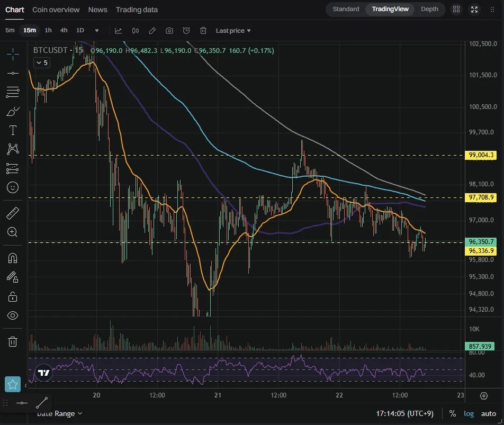
Task: Switch to Coin overview tab
Action: pyautogui.click(x=56, y=10)
